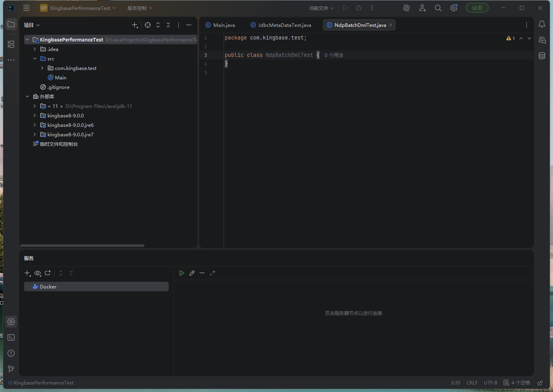This screenshot has height=392, width=553.
Task: Toggle the read-only lock icon in status bar
Action: click(x=540, y=383)
